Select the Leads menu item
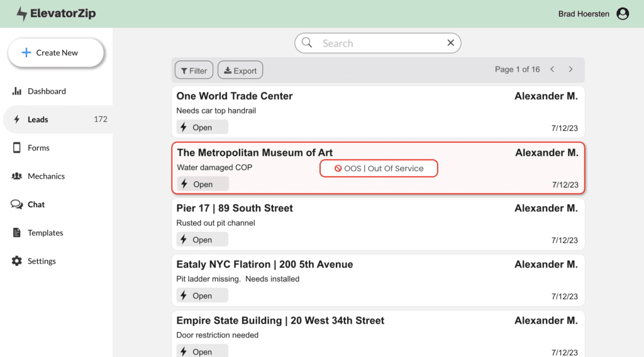Screen dimensions: 644x357 click(57, 119)
